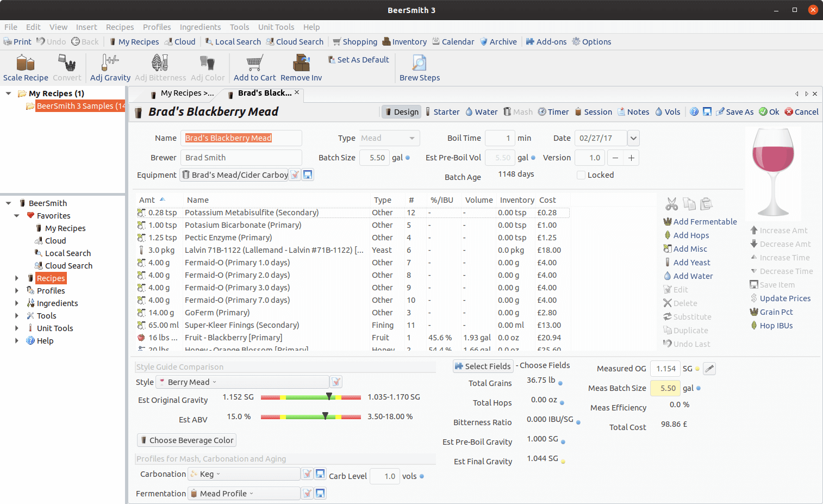Viewport: 823px width, 504px height.
Task: Open Local Search from the top toolbar
Action: pyautogui.click(x=233, y=42)
